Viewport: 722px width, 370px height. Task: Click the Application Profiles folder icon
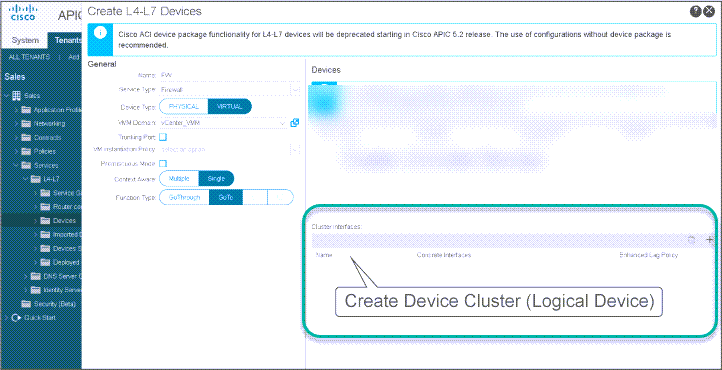coord(27,110)
